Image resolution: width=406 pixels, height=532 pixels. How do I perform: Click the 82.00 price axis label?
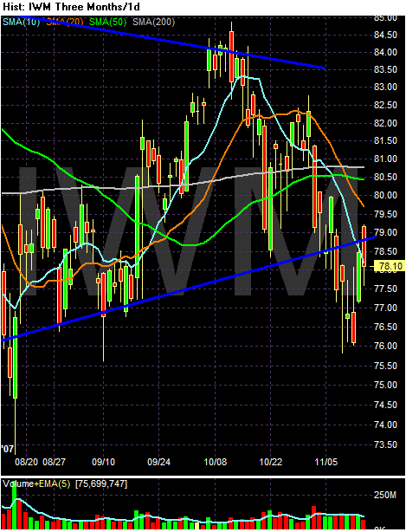387,123
